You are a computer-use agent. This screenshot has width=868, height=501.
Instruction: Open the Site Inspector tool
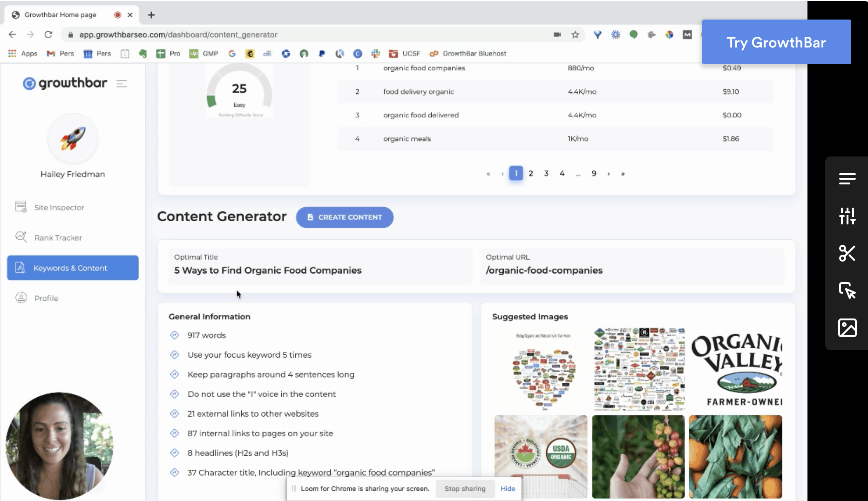coord(58,207)
